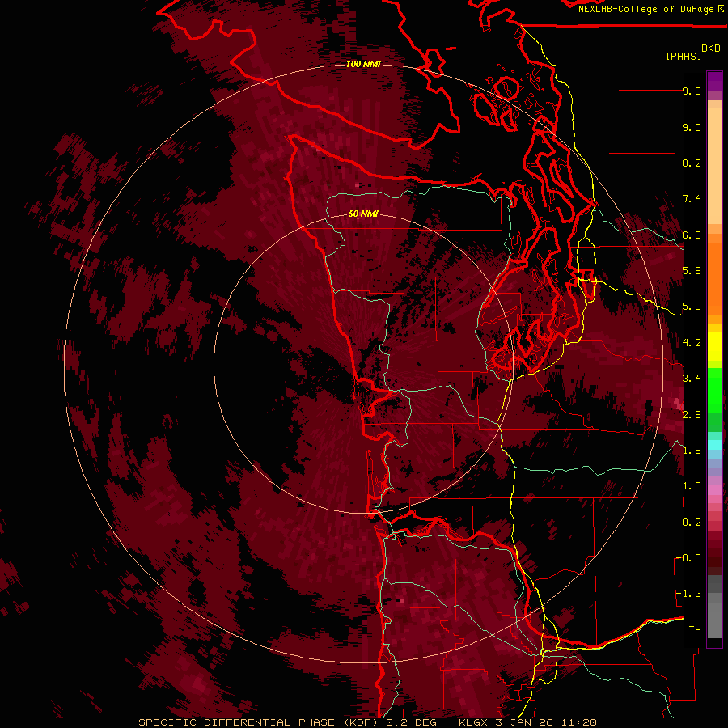Screen dimensions: 728x728
Task: Click the -0.5 color scale value
Action: pos(688,558)
